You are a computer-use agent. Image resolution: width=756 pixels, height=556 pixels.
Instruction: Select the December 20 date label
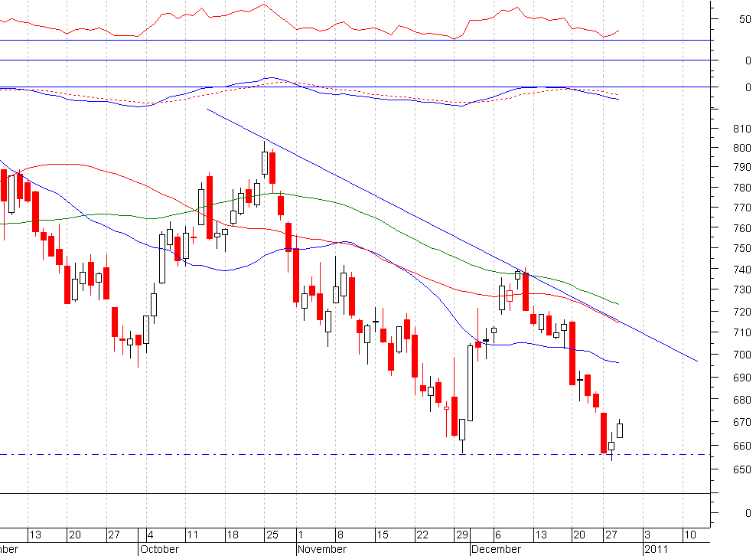tap(578, 535)
